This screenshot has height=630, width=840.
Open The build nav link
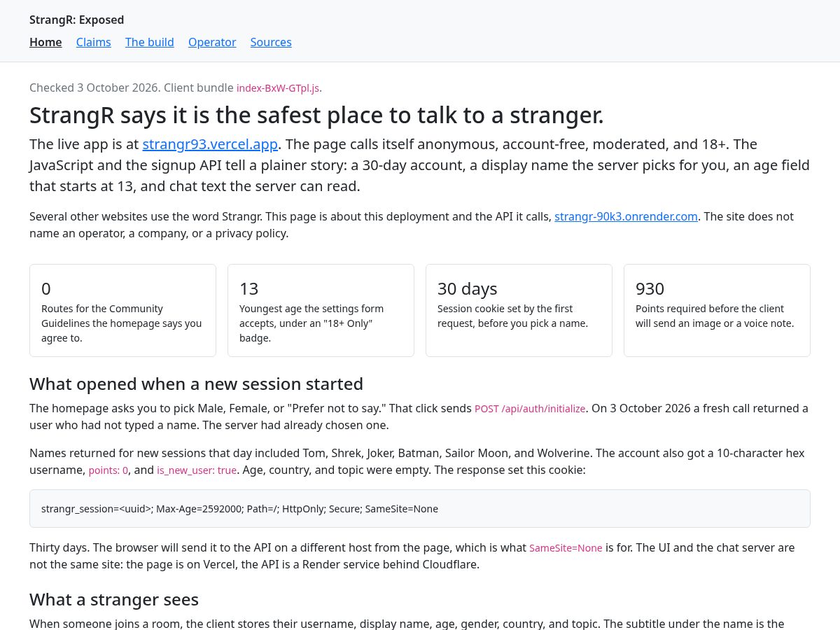(x=150, y=42)
